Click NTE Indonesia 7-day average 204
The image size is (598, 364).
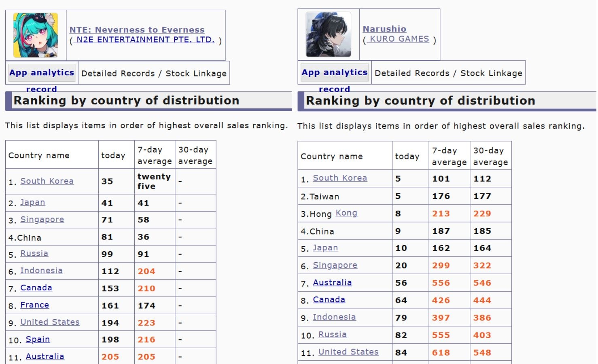tap(146, 271)
